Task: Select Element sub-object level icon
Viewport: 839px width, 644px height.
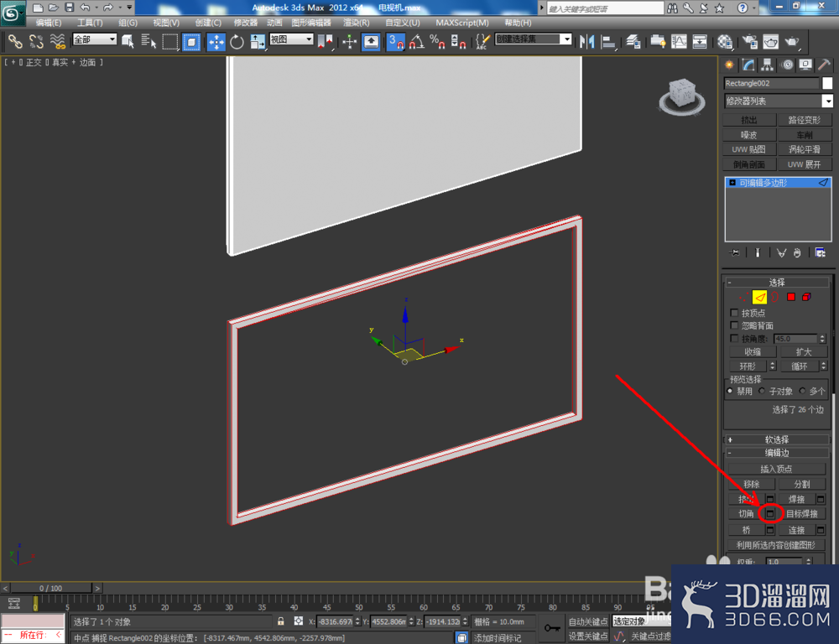Action: (x=806, y=297)
